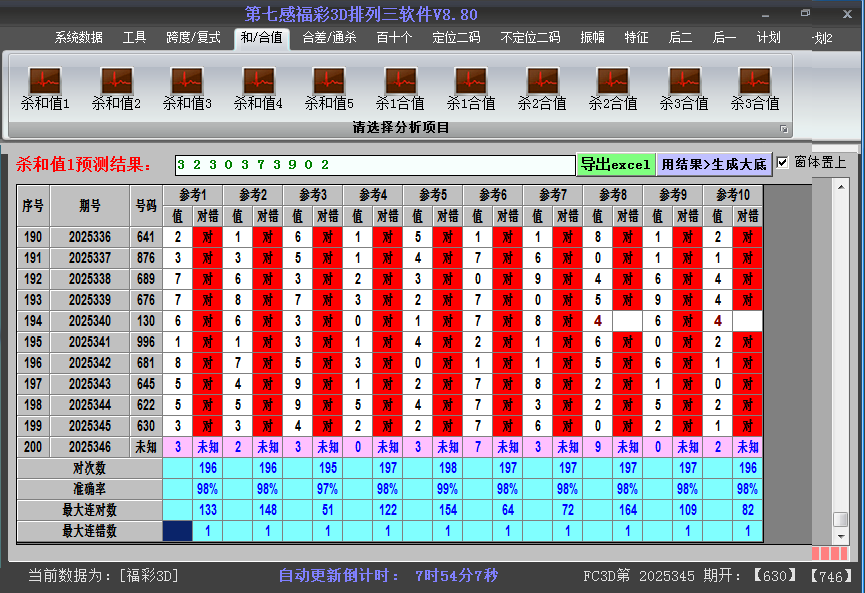Switch to the 系统数据 menu tab
The height and width of the screenshot is (593, 865).
78,38
